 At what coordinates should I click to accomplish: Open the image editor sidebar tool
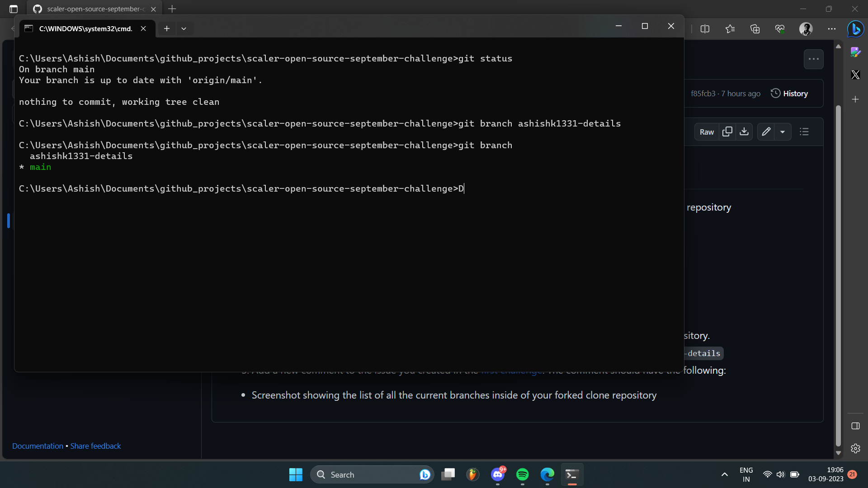point(856,52)
